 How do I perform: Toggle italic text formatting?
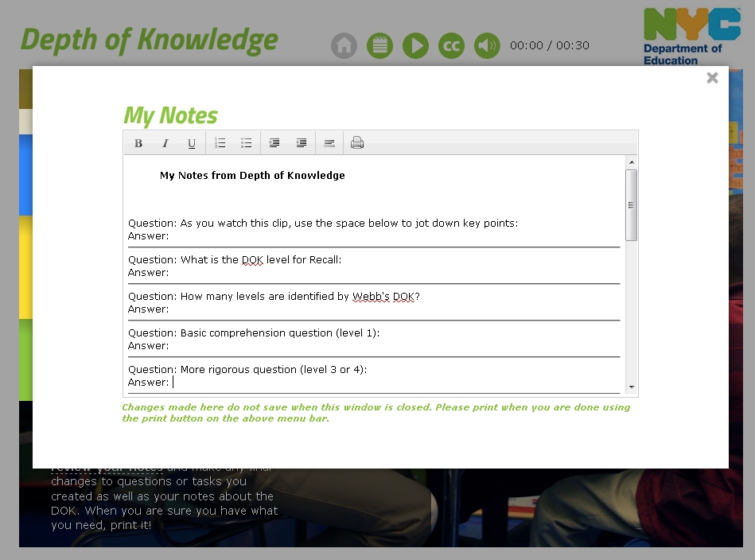[165, 143]
